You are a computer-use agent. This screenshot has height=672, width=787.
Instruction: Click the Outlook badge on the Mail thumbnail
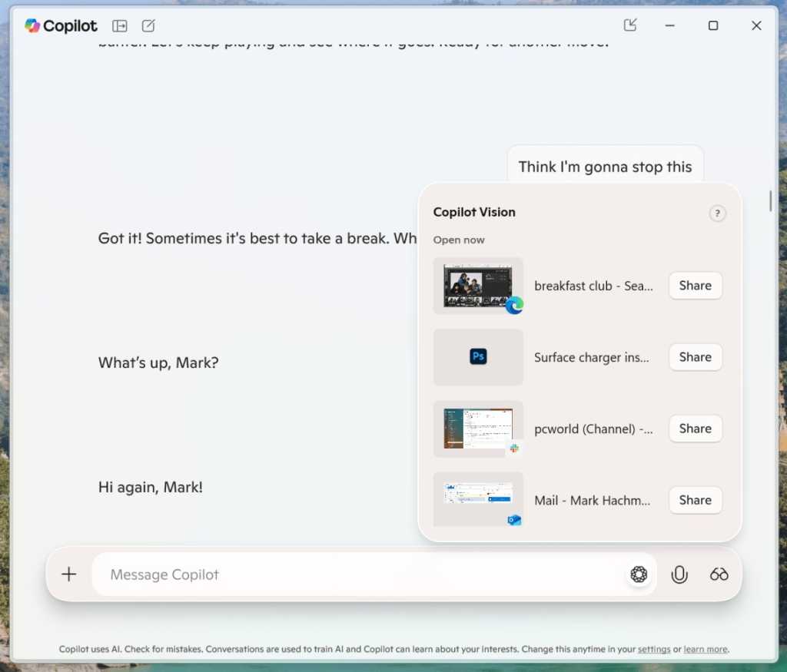[x=513, y=519]
